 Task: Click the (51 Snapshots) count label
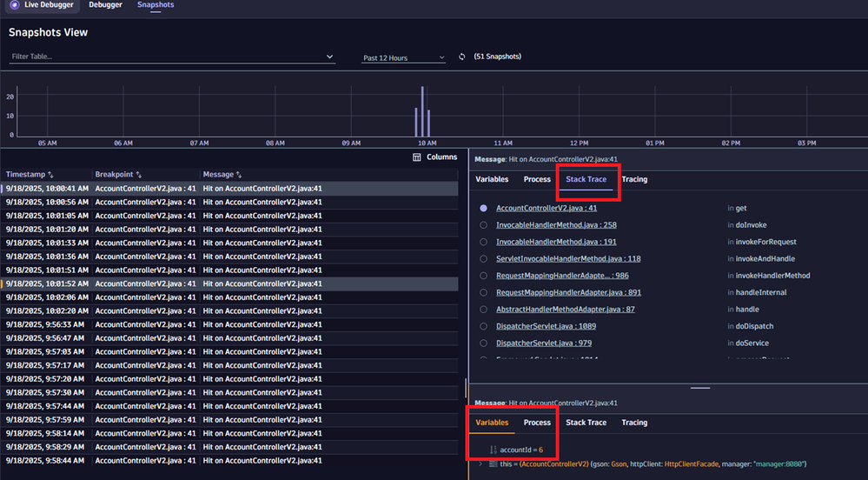(497, 57)
